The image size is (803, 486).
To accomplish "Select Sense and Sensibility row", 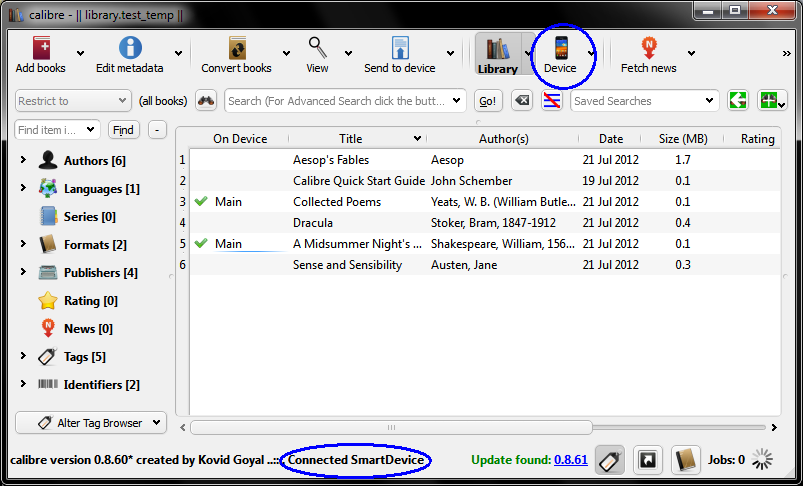I will pos(484,265).
